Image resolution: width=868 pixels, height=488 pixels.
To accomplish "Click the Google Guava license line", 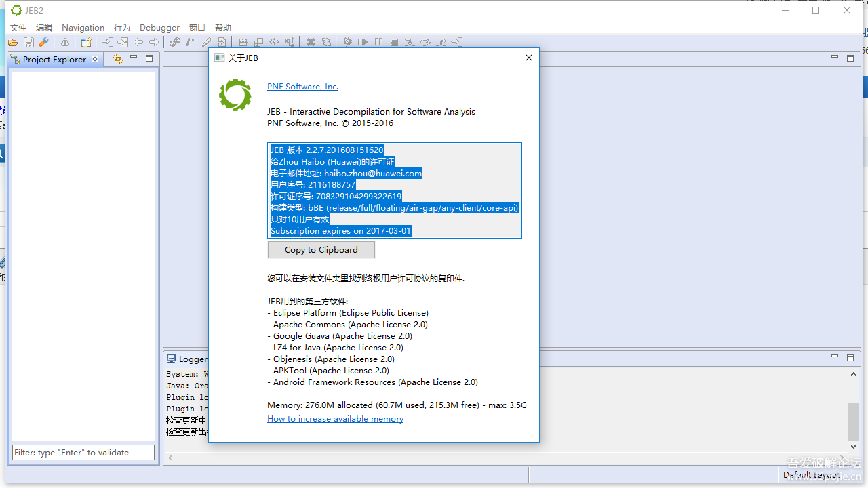I will pos(340,336).
